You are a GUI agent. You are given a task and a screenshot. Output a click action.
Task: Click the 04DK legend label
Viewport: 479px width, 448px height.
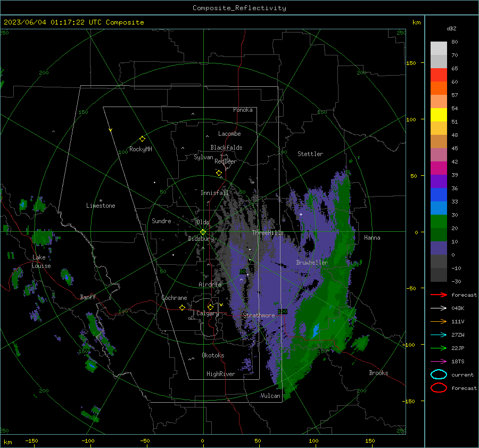458,308
